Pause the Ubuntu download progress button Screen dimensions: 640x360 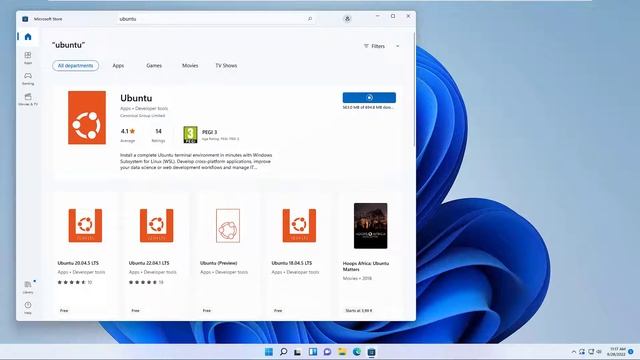tap(369, 98)
